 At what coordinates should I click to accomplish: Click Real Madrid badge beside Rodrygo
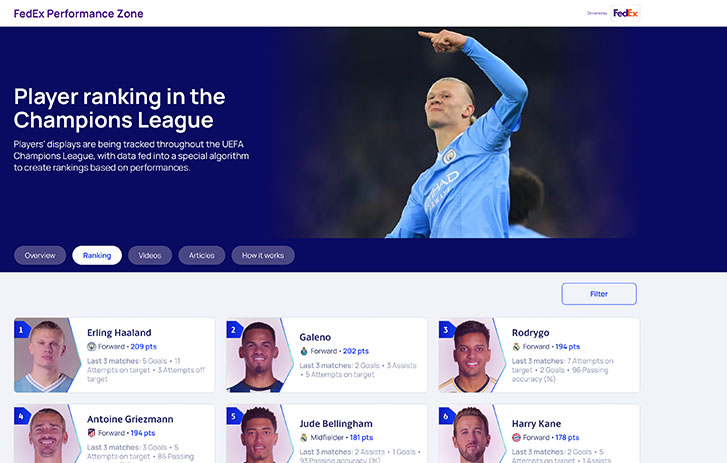click(x=516, y=346)
